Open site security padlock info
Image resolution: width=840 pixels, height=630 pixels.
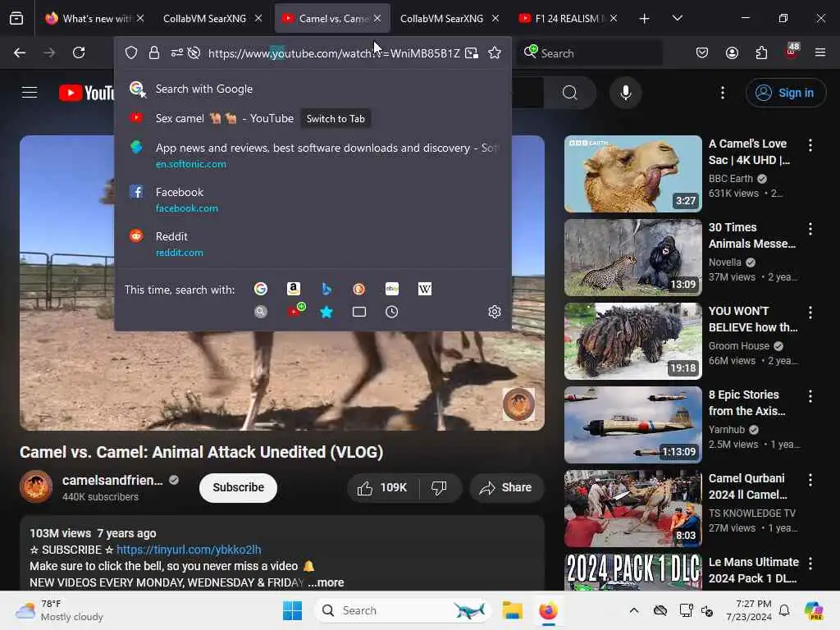pyautogui.click(x=154, y=52)
